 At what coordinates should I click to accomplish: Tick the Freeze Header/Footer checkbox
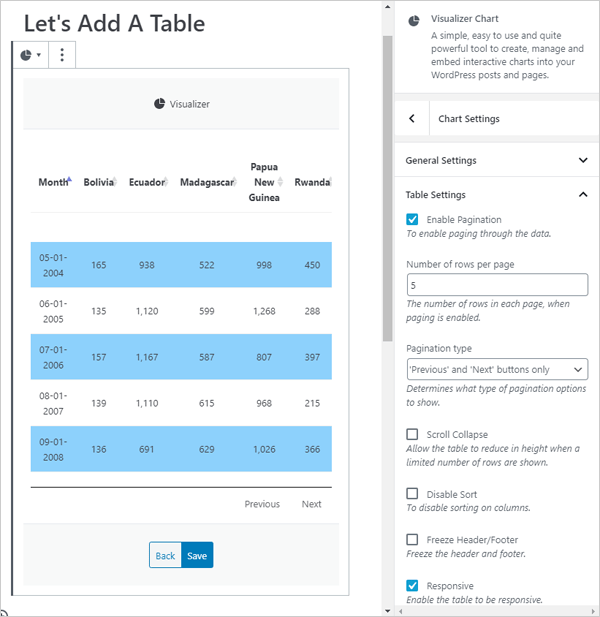point(412,539)
